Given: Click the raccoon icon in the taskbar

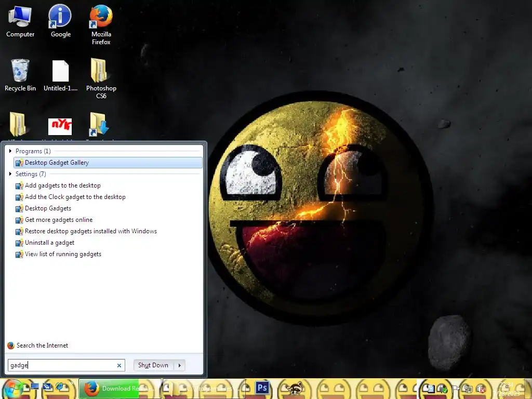Looking at the screenshot, I should (295, 388).
